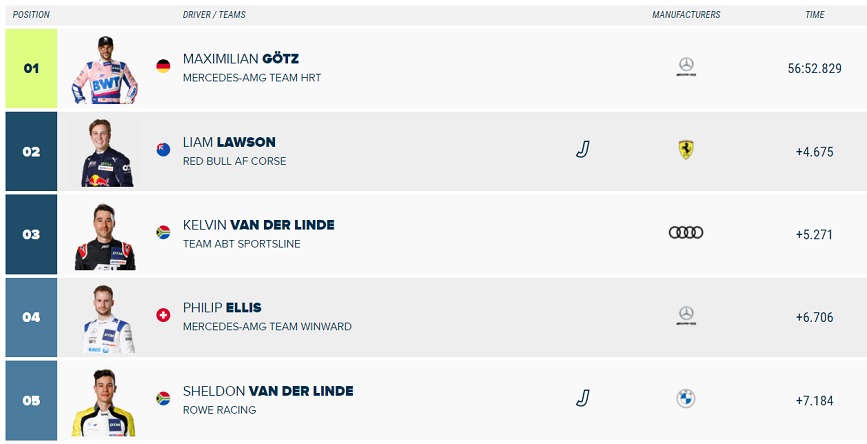Click the Audi rings logo
The width and height of the screenshot is (867, 444).
686,232
